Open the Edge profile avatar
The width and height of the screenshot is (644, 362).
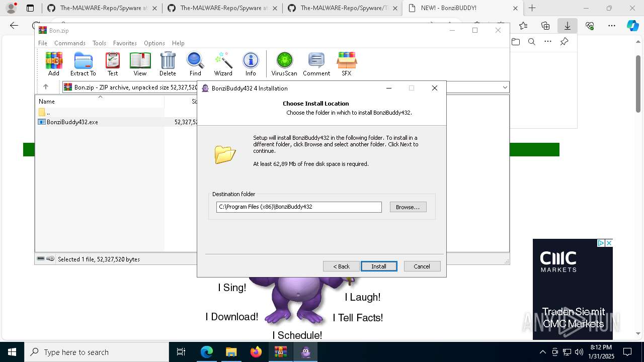(11, 8)
